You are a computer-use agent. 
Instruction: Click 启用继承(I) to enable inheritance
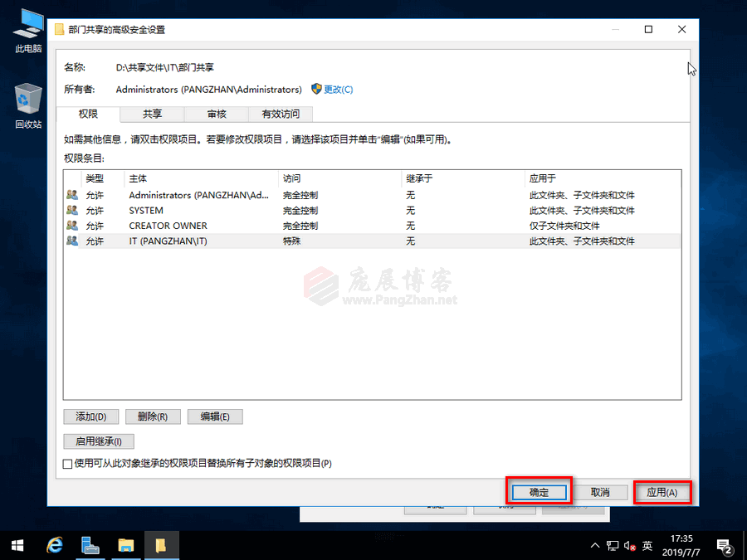(98, 441)
